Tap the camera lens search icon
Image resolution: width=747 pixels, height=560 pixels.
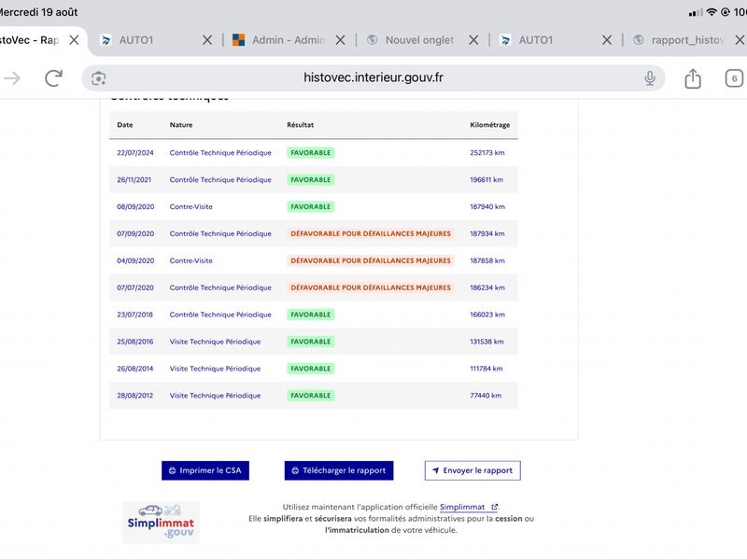click(99, 78)
